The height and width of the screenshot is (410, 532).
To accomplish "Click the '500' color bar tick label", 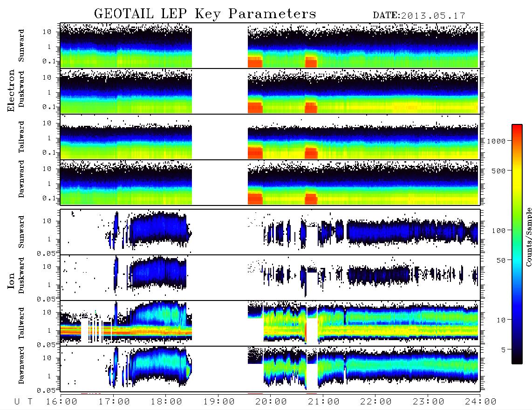I will coord(498,171).
